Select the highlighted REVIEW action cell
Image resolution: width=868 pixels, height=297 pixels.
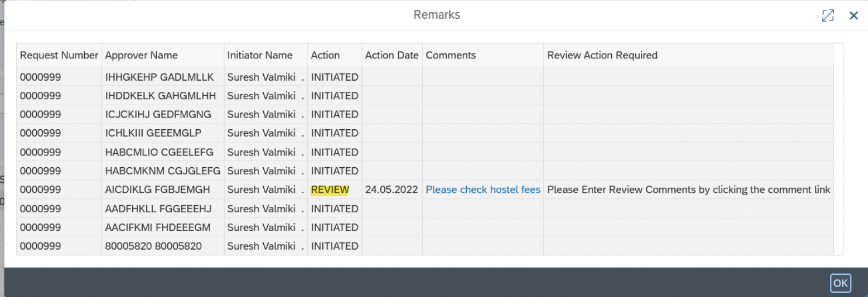click(x=330, y=190)
